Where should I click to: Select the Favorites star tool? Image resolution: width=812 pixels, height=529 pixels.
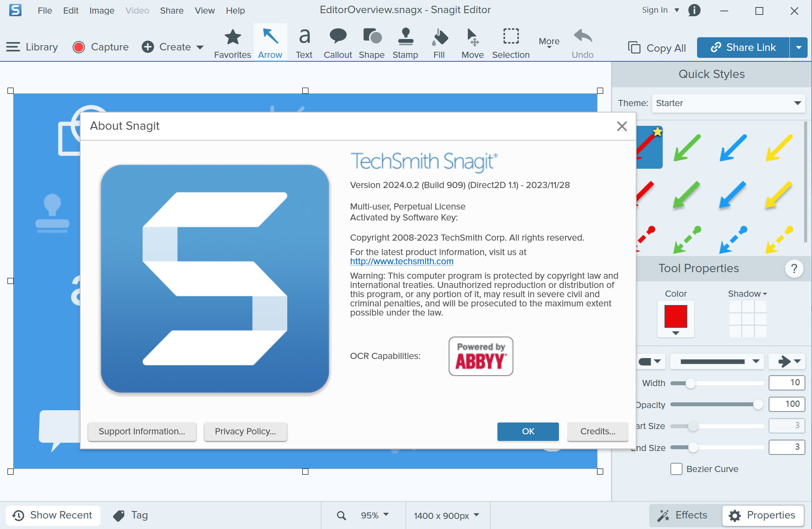pos(233,43)
